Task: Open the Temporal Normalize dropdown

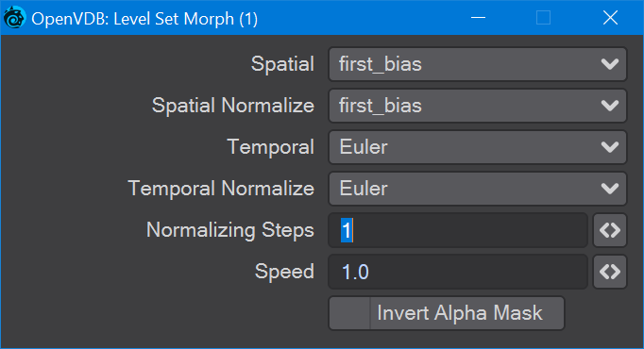Action: coord(477,189)
